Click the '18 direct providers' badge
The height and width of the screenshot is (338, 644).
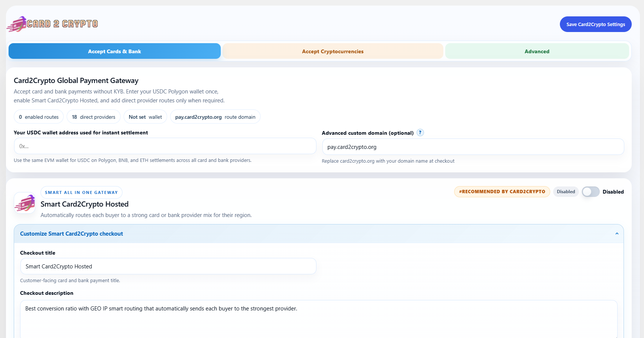(93, 117)
